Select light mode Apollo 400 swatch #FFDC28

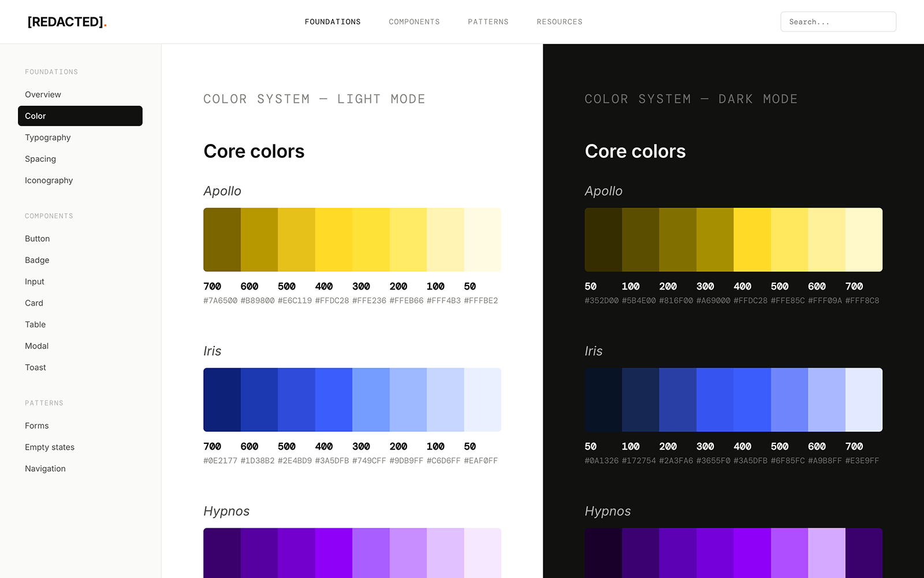334,240
